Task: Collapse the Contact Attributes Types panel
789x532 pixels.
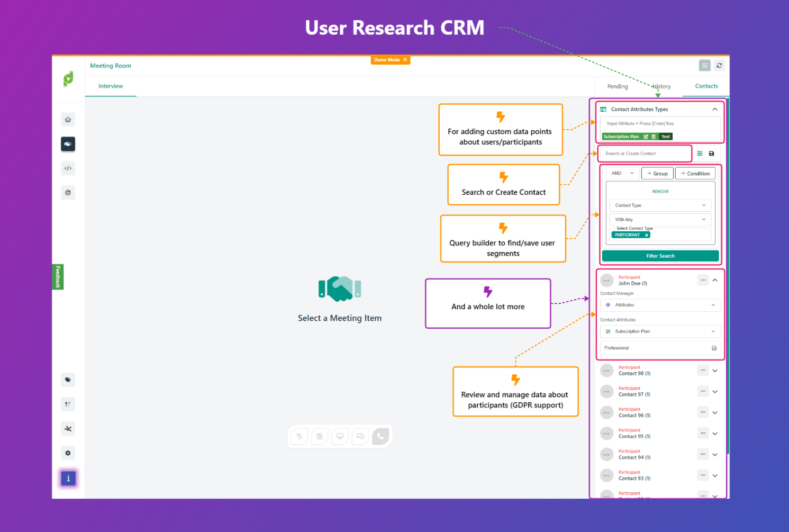Action: [x=715, y=109]
